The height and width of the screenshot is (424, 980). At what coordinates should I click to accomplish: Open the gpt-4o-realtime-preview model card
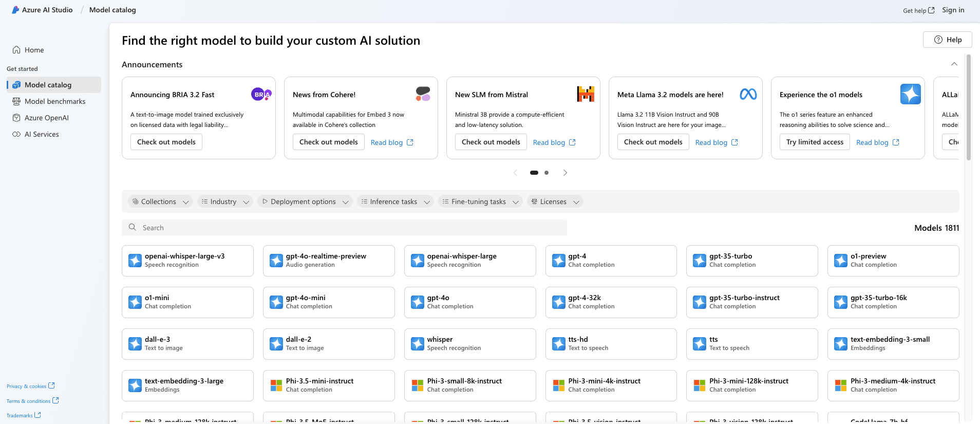point(329,261)
